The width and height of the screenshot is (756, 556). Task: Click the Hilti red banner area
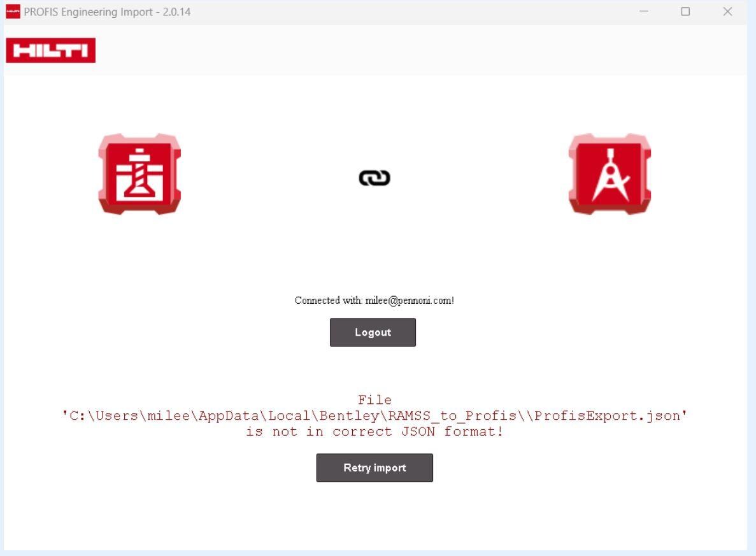click(51, 50)
